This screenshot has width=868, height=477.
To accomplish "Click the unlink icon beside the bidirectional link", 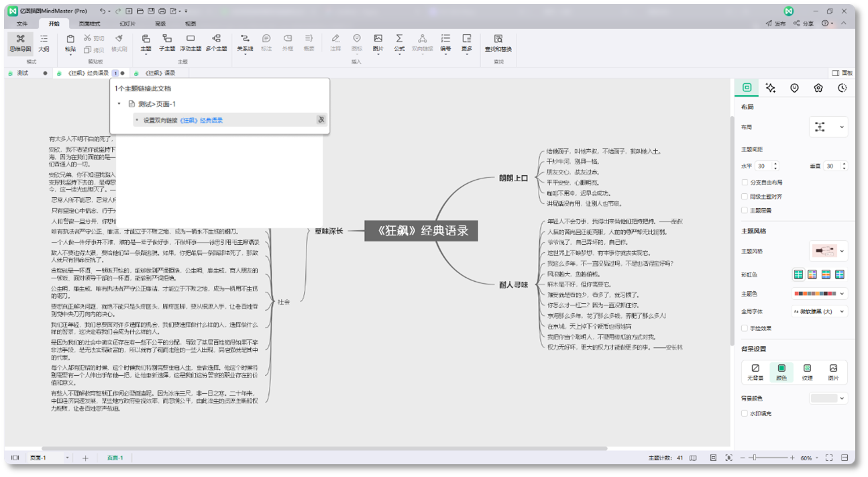I will [x=321, y=120].
